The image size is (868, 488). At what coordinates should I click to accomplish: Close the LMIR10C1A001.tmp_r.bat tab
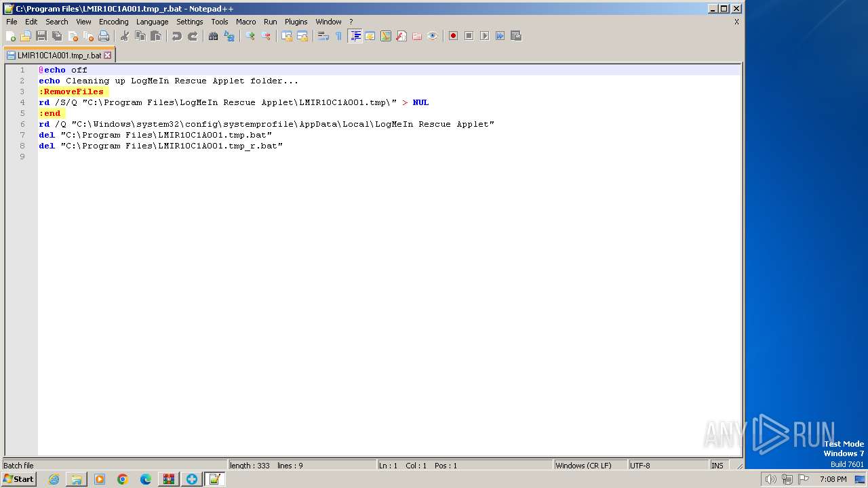(107, 56)
